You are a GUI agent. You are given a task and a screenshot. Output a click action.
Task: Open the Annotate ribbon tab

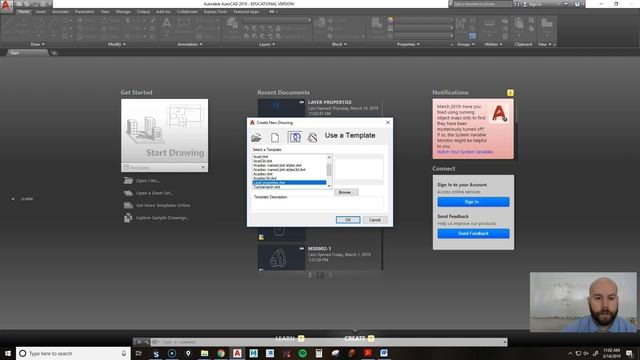[60, 11]
